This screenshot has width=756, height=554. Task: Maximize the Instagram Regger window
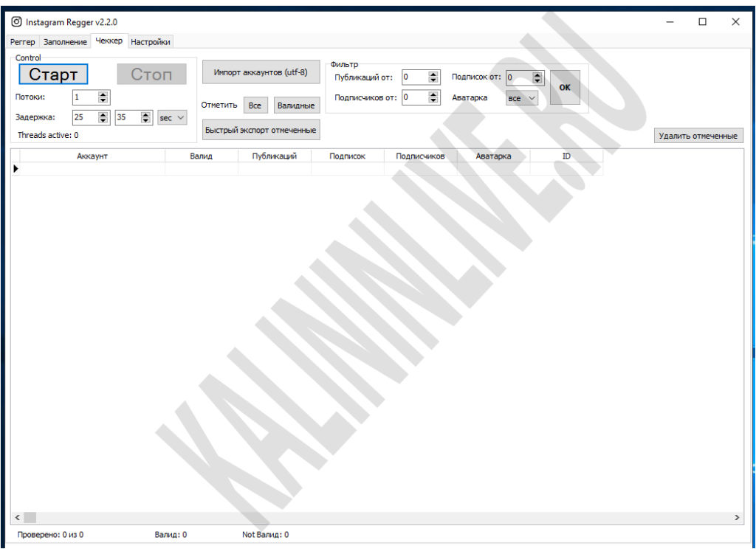pyautogui.click(x=703, y=21)
